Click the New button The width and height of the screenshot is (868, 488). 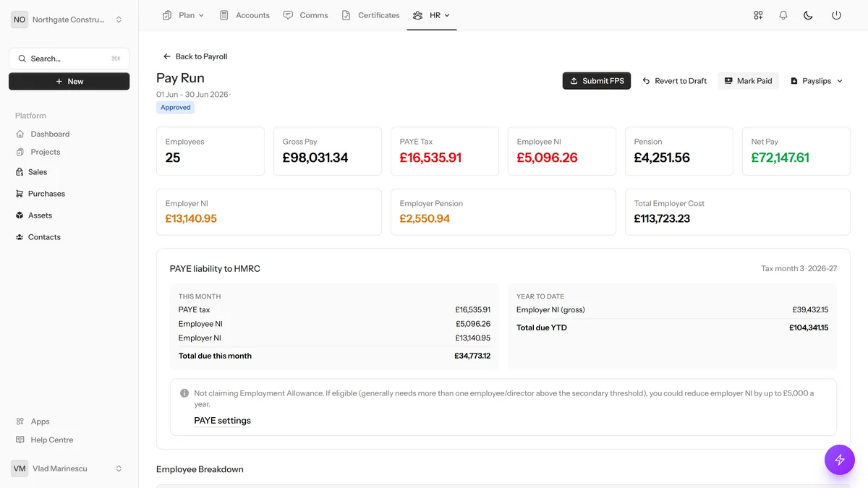click(69, 82)
